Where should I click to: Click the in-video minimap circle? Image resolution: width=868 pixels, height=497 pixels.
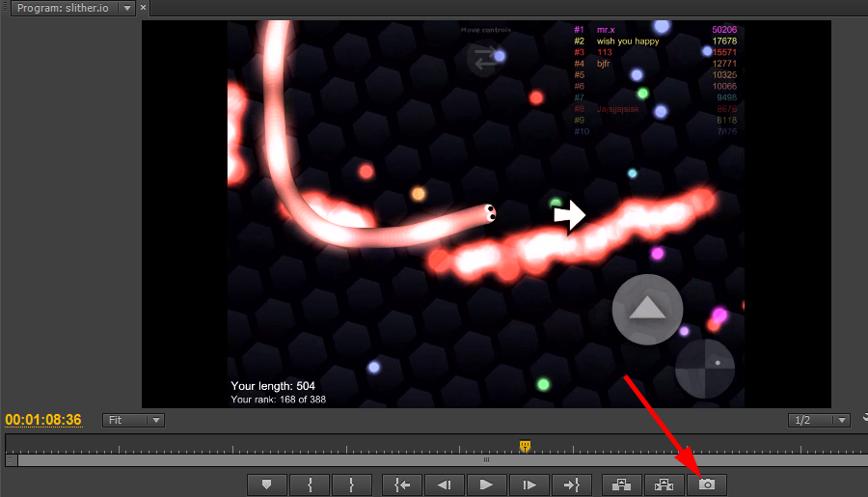(x=705, y=369)
